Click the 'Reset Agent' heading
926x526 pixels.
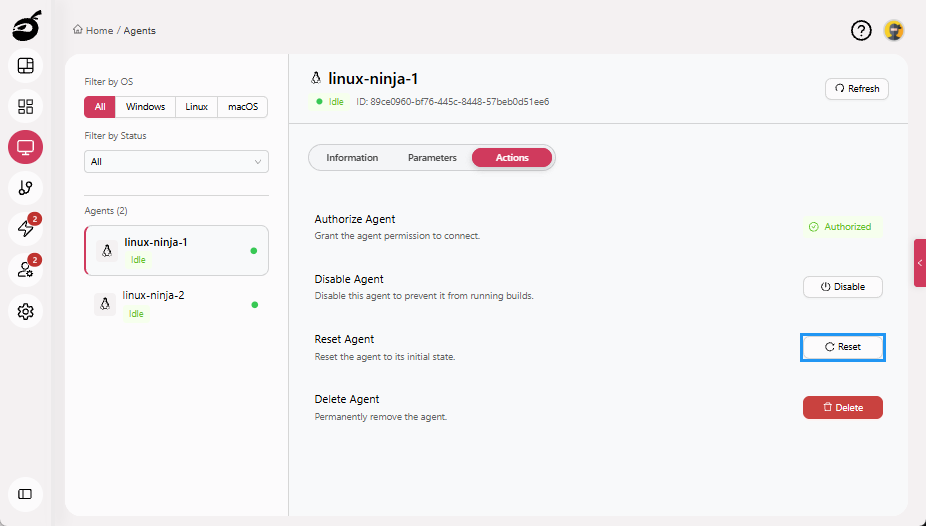[x=344, y=339]
